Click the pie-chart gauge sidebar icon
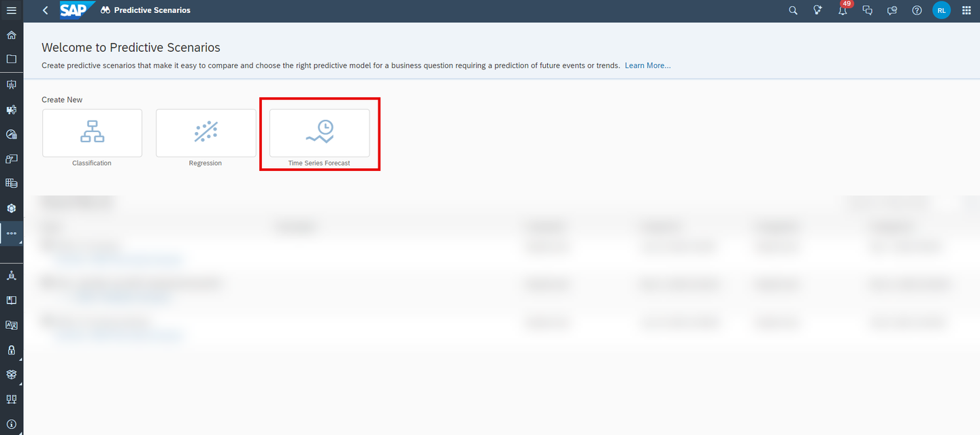 [x=12, y=134]
